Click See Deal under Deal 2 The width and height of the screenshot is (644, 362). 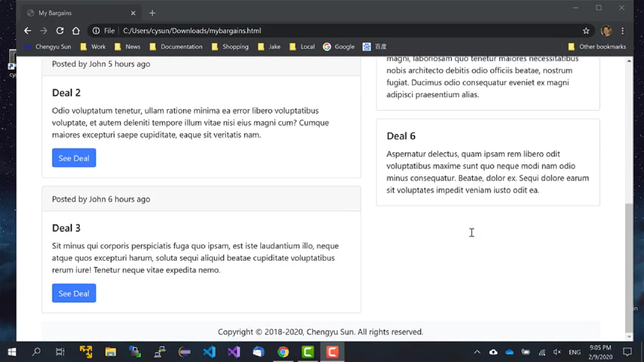click(74, 158)
